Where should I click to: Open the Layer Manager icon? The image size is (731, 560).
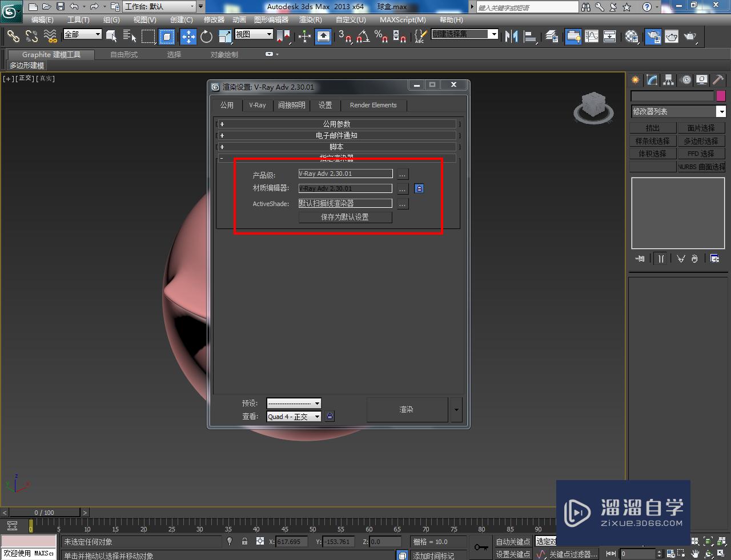[552, 37]
